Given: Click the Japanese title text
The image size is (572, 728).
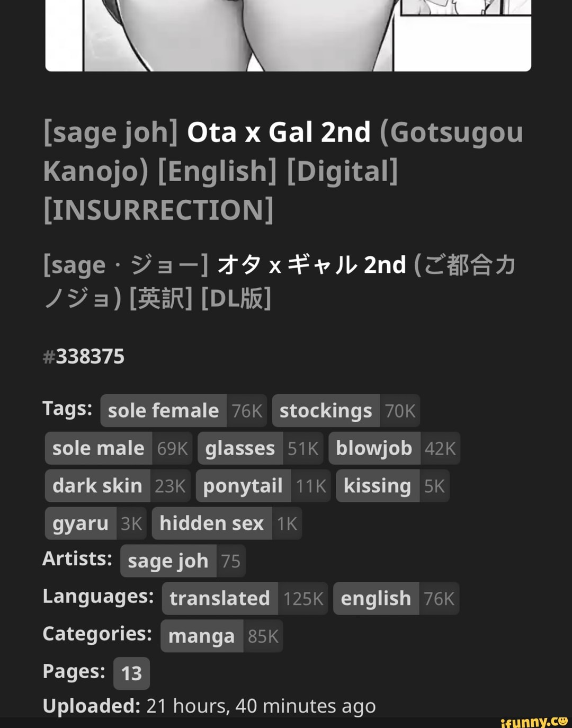Looking at the screenshot, I should 280,281.
